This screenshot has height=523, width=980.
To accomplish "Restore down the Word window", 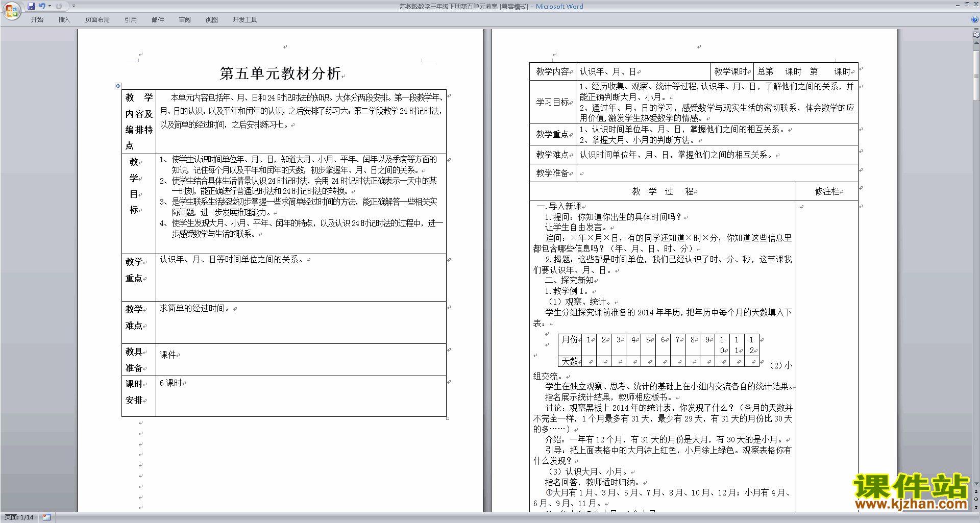I will coord(967,4).
